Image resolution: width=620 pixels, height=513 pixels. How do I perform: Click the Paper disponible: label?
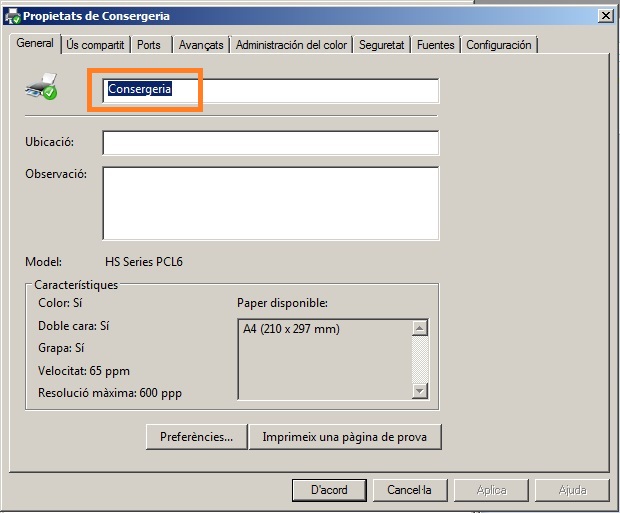[282, 303]
